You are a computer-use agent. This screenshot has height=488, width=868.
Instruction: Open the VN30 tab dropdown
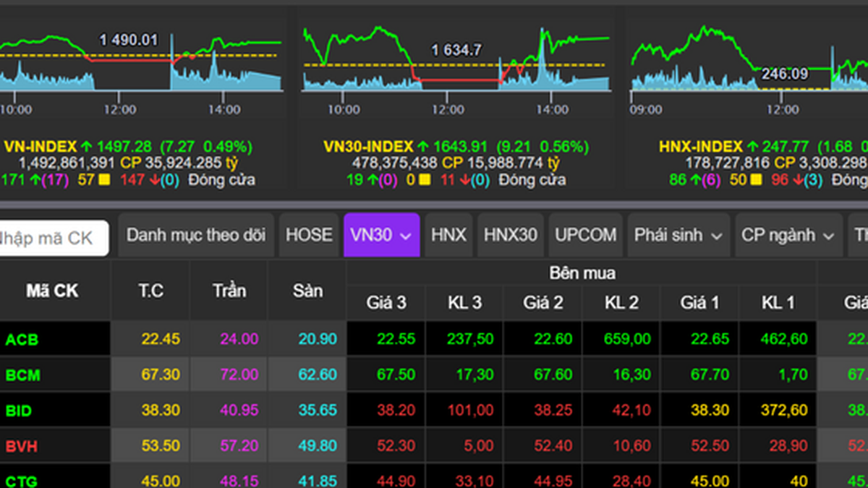click(x=381, y=235)
